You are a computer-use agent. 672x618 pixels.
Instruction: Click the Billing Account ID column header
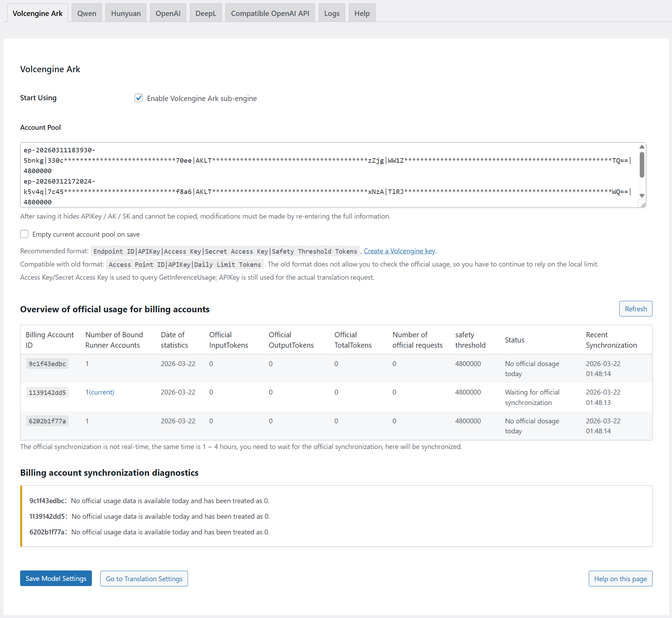pyautogui.click(x=50, y=340)
